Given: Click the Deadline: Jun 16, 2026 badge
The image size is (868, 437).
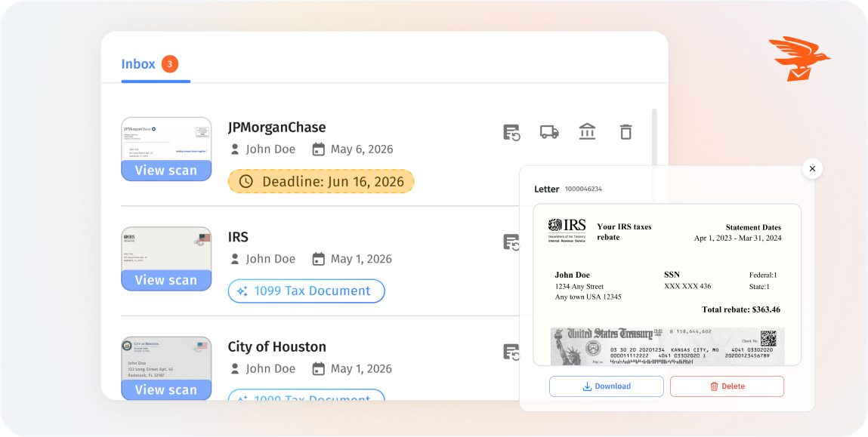Looking at the screenshot, I should pyautogui.click(x=321, y=181).
